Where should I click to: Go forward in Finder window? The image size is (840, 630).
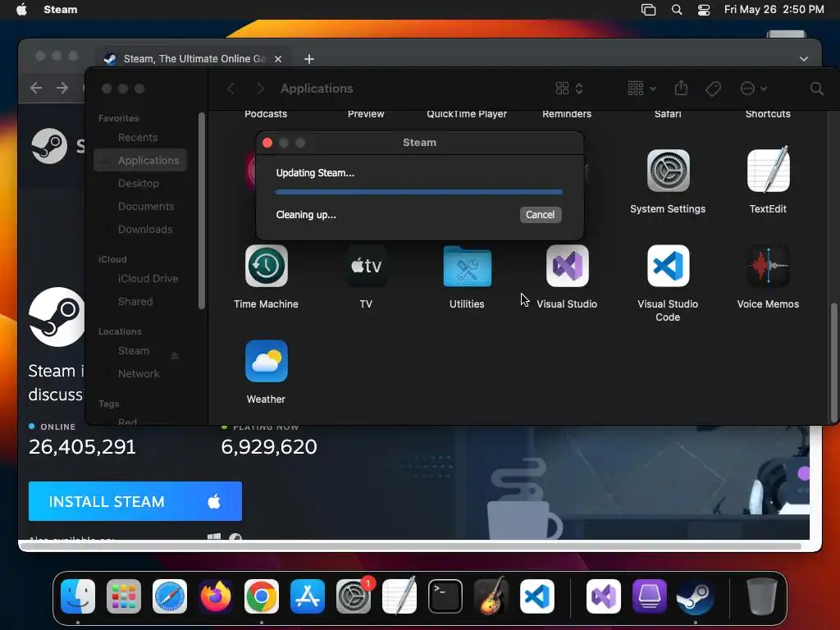[260, 89]
